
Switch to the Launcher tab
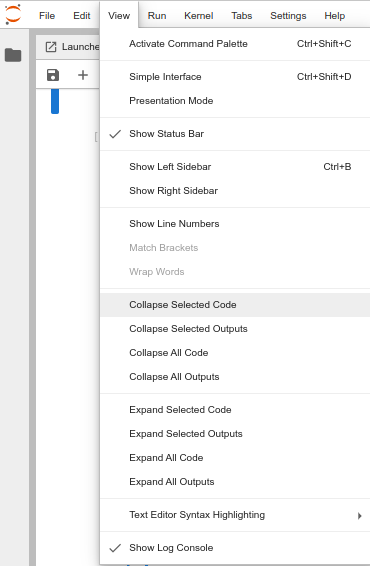click(x=68, y=47)
